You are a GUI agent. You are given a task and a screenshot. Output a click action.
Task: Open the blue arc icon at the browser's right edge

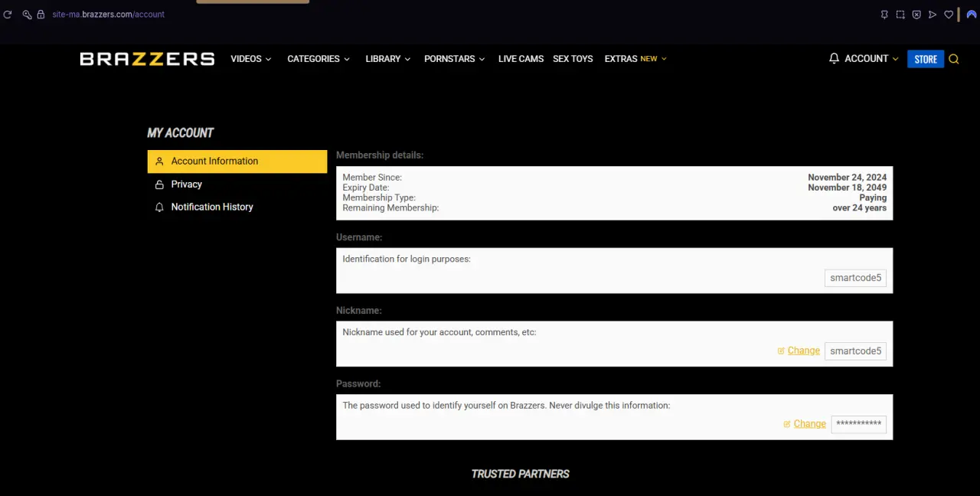coord(972,15)
